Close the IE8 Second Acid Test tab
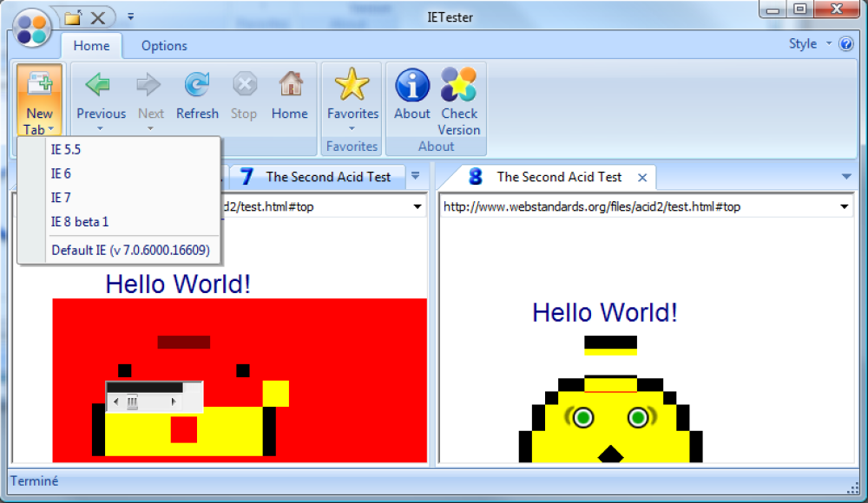Image resolution: width=868 pixels, height=503 pixels. 642,176
